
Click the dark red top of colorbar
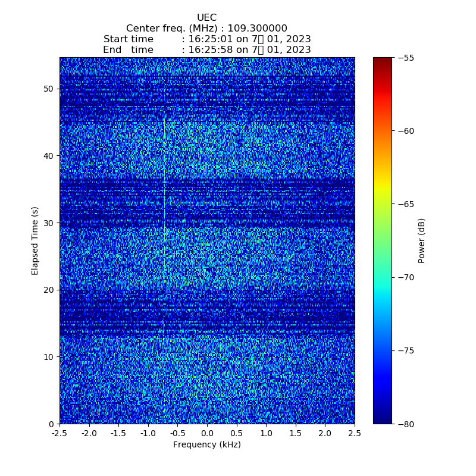(x=383, y=61)
